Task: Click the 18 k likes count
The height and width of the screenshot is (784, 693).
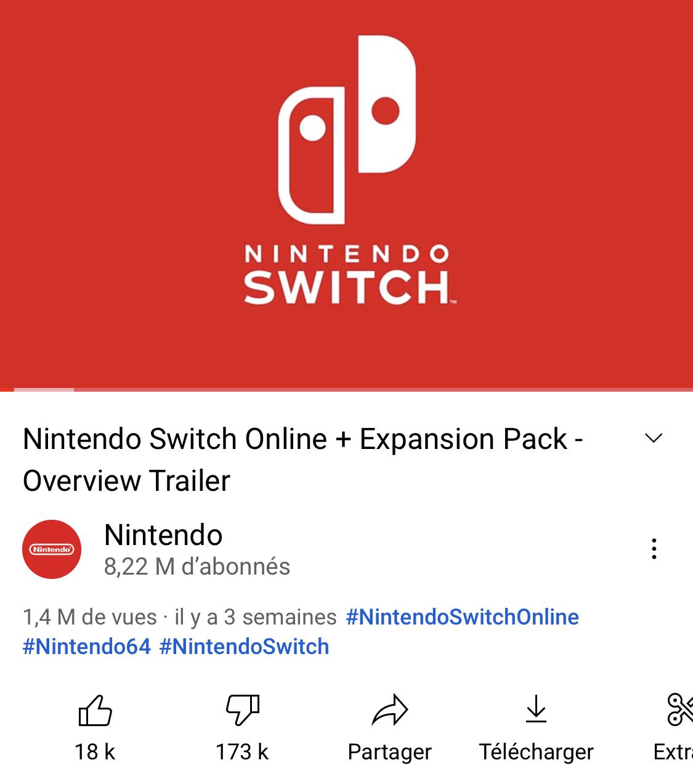Action: 95,752
